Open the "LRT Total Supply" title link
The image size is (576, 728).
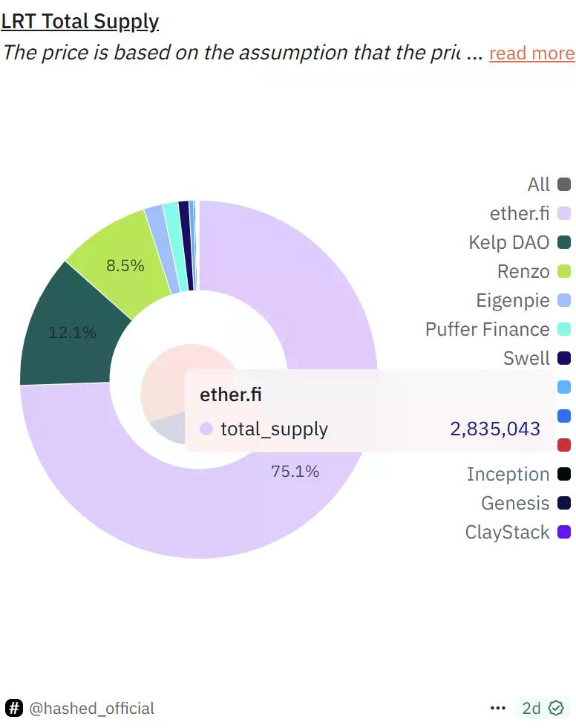tap(80, 21)
